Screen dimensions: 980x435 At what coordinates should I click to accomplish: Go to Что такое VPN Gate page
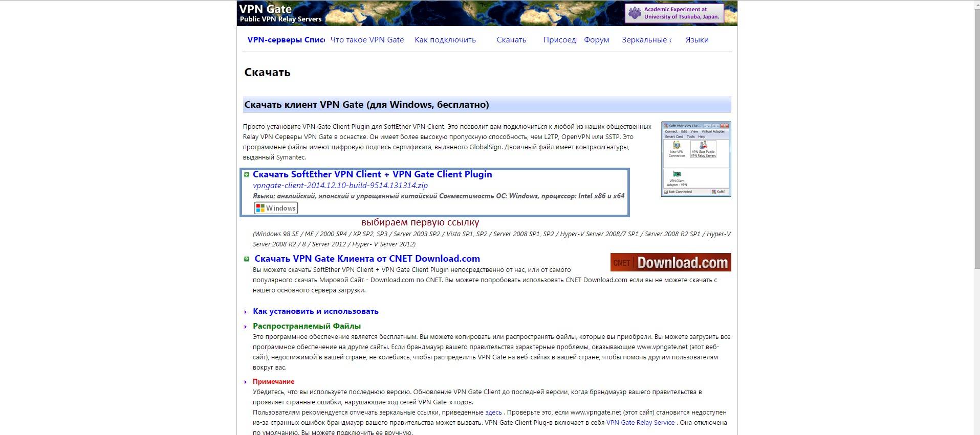(367, 40)
